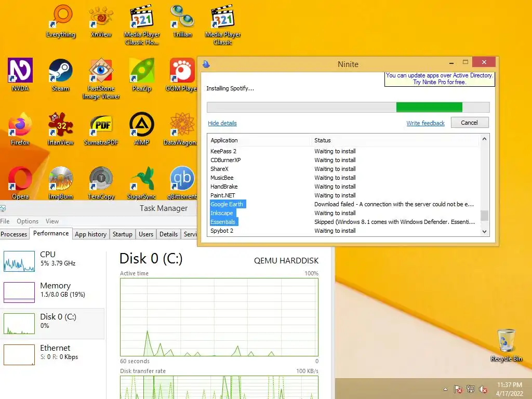Show hidden tray icons arrow
This screenshot has width=532, height=399.
pyautogui.click(x=445, y=389)
